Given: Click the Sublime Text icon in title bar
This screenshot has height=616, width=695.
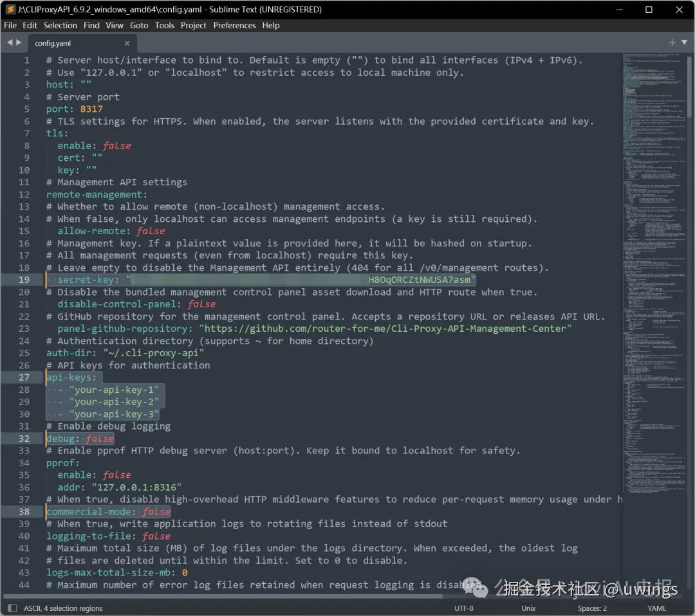Looking at the screenshot, I should coord(10,10).
